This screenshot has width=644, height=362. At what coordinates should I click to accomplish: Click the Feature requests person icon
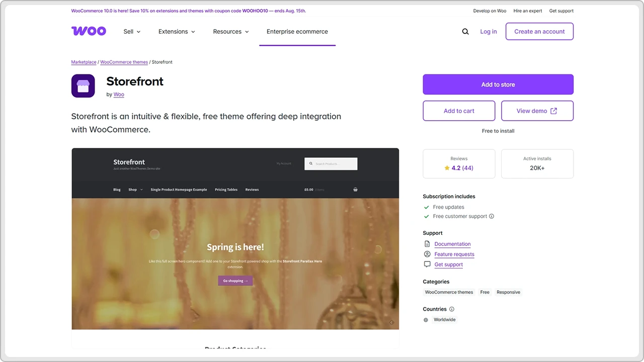tap(427, 254)
